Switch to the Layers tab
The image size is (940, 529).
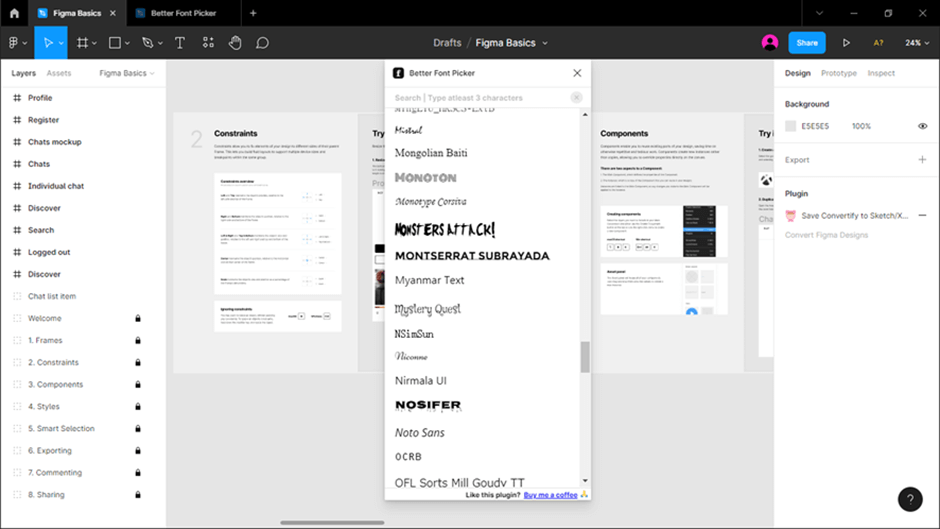pos(23,73)
